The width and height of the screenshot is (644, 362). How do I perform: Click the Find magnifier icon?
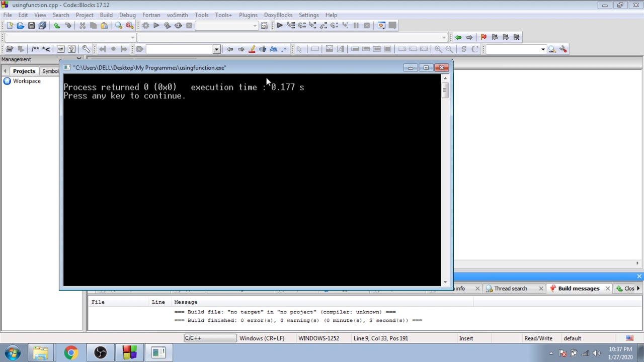point(119,26)
